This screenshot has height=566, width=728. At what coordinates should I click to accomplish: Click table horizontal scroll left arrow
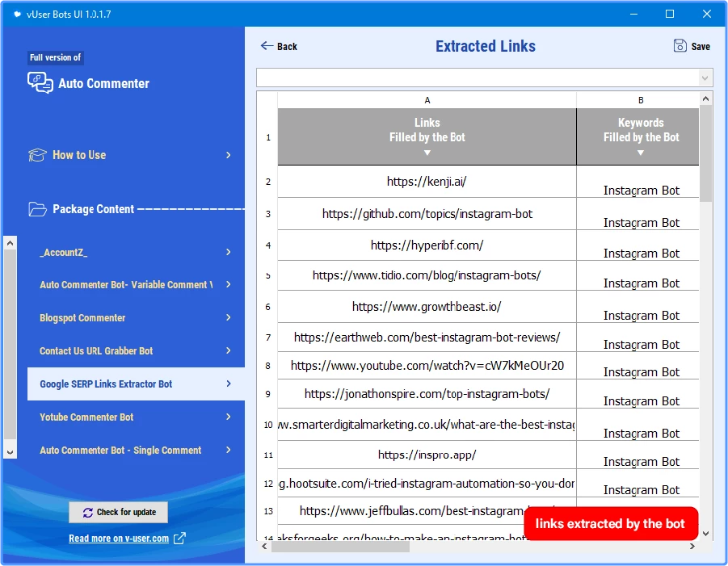264,547
